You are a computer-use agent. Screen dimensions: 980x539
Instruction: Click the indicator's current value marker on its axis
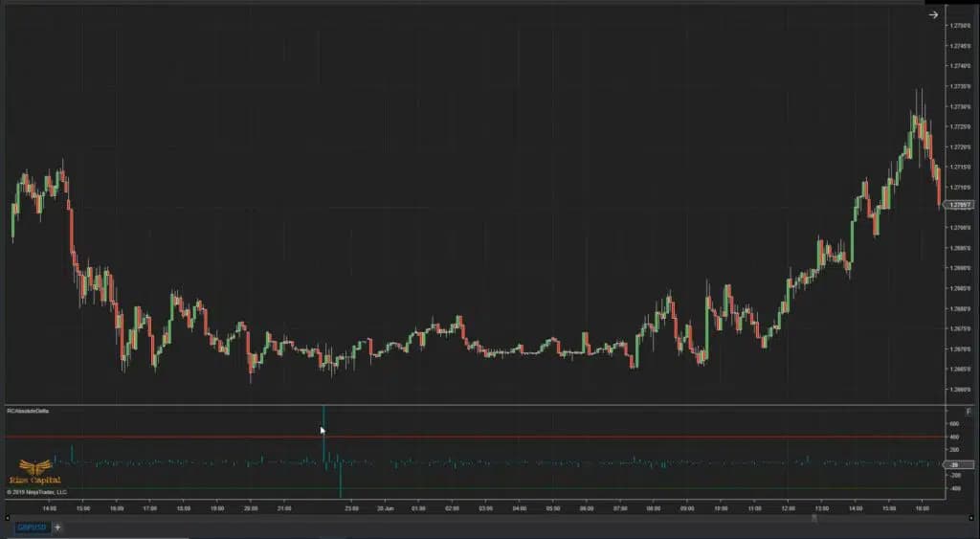click(959, 464)
